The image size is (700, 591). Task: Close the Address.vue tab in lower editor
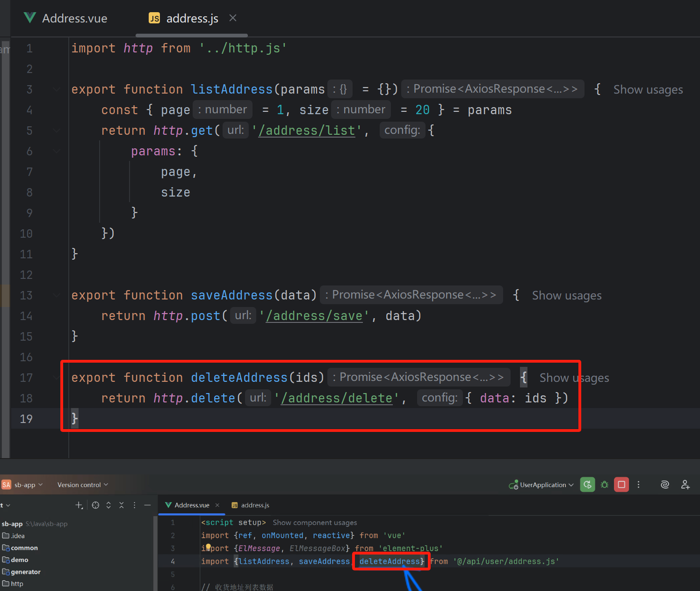point(217,505)
